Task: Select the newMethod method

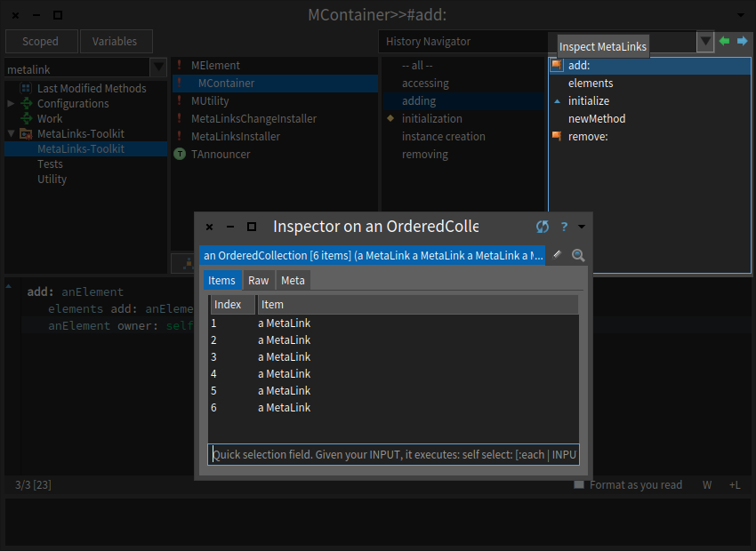Action: coord(650,118)
